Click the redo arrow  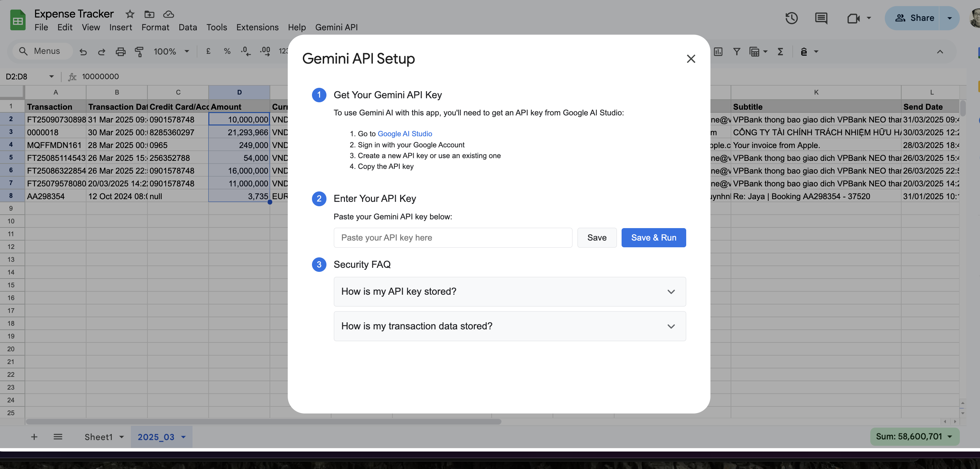(102, 51)
